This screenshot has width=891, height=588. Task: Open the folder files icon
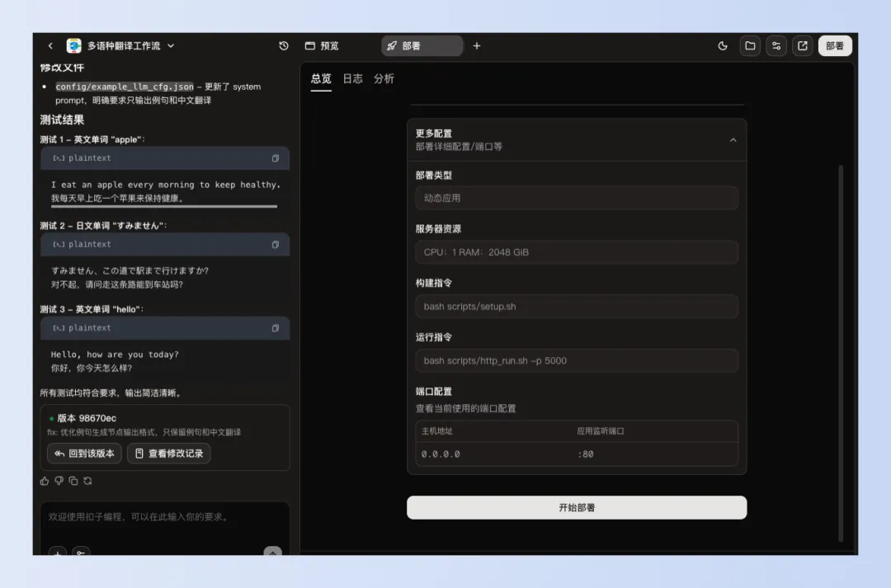coord(750,46)
